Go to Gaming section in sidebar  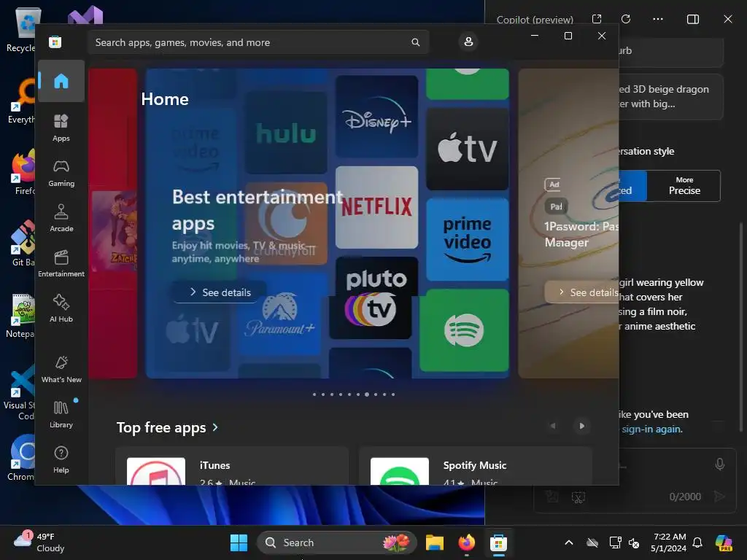pyautogui.click(x=61, y=173)
